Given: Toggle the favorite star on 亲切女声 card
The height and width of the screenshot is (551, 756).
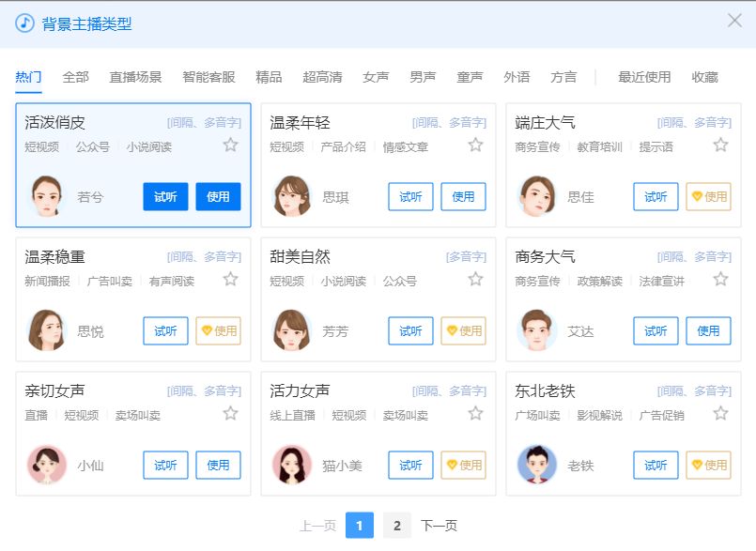Looking at the screenshot, I should [x=230, y=413].
